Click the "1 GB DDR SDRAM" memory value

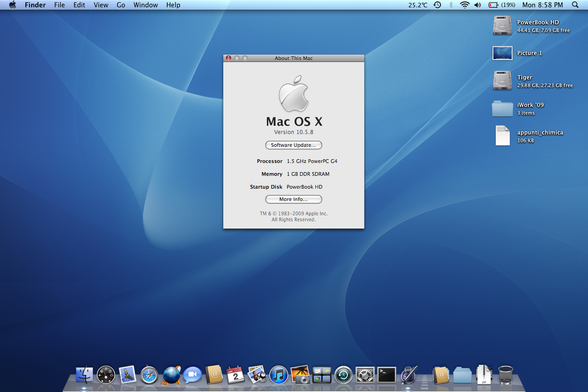click(308, 174)
